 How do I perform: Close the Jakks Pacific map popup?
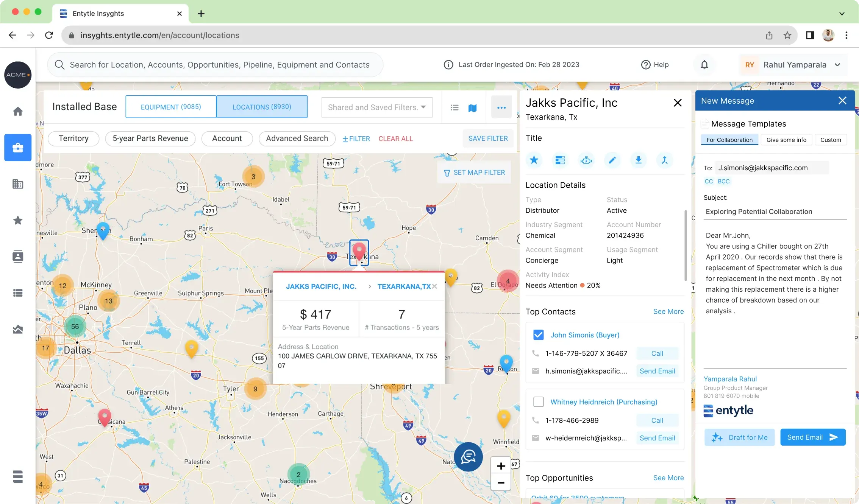point(434,286)
